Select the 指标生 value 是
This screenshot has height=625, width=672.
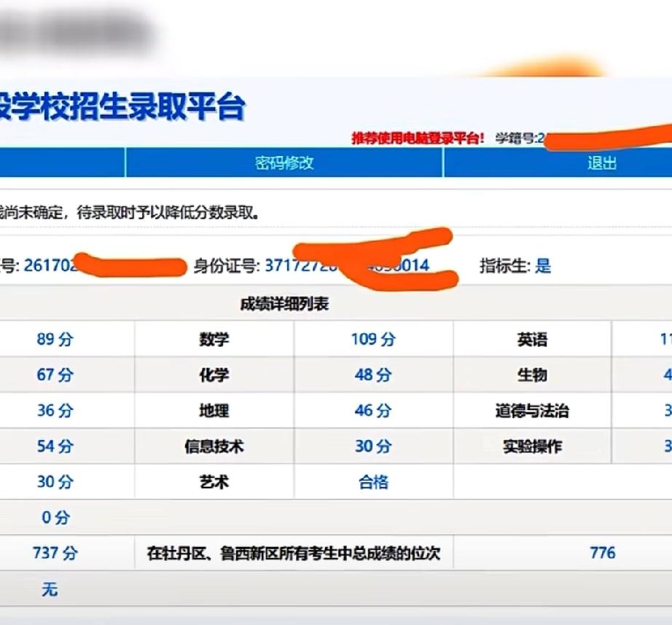coord(543,266)
